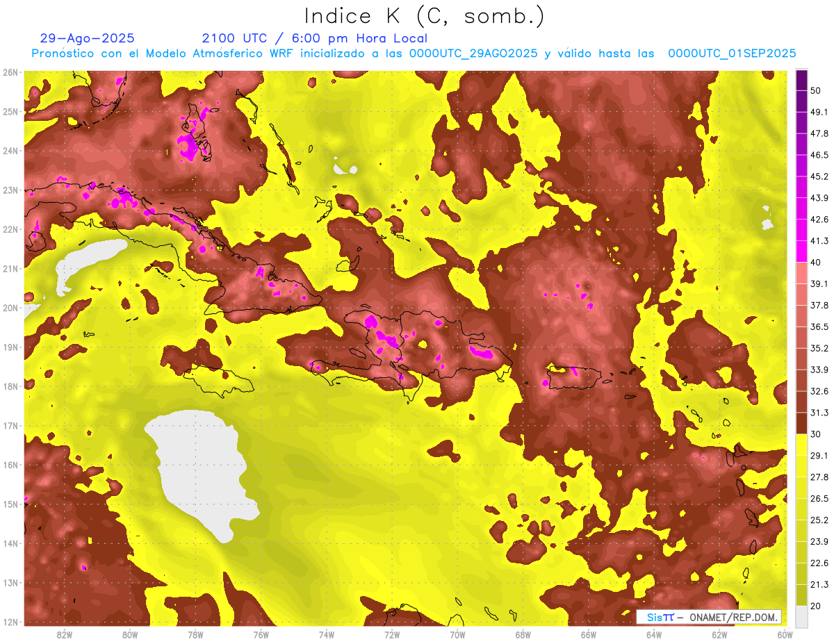834x644 pixels.
Task: Click the colorbar value "41.3"
Action: (819, 241)
